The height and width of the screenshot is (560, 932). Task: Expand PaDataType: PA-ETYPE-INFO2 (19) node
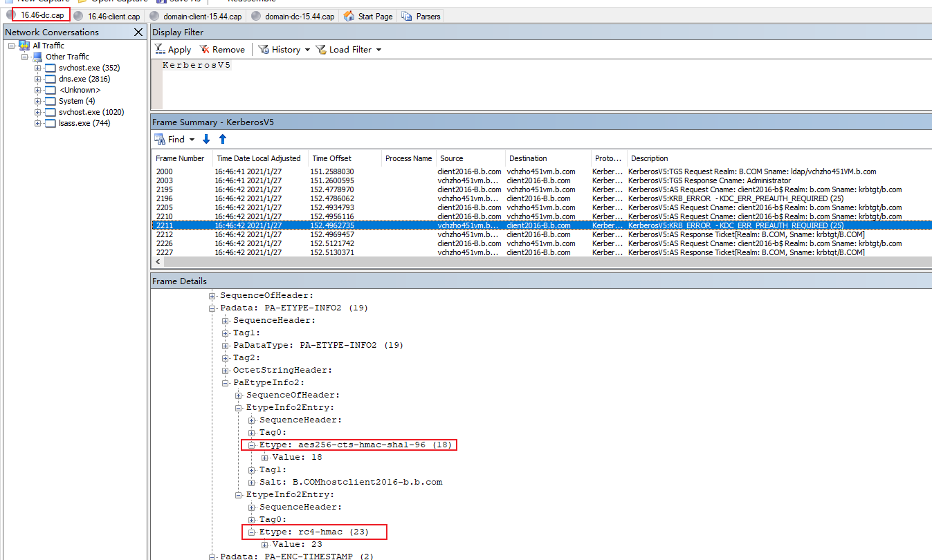(226, 345)
